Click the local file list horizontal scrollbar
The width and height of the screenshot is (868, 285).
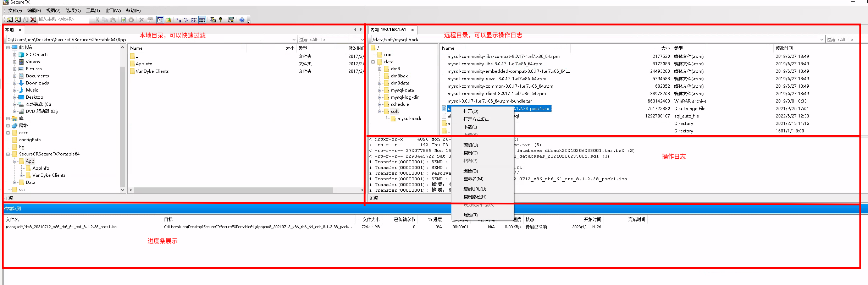pyautogui.click(x=233, y=190)
